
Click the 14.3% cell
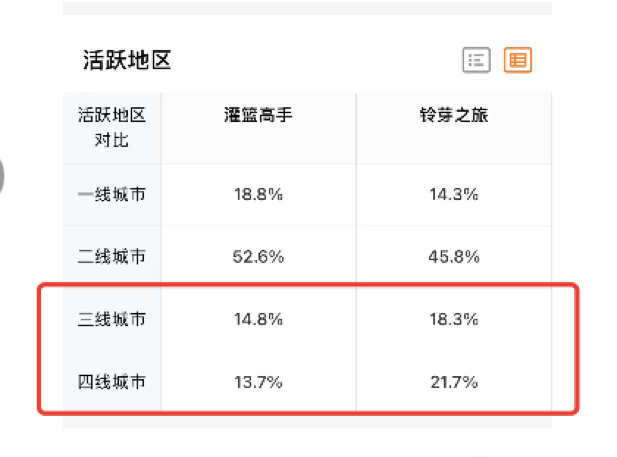coord(456,195)
